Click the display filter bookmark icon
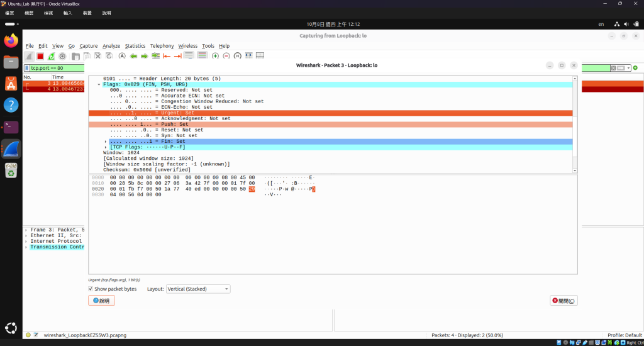 (27, 68)
